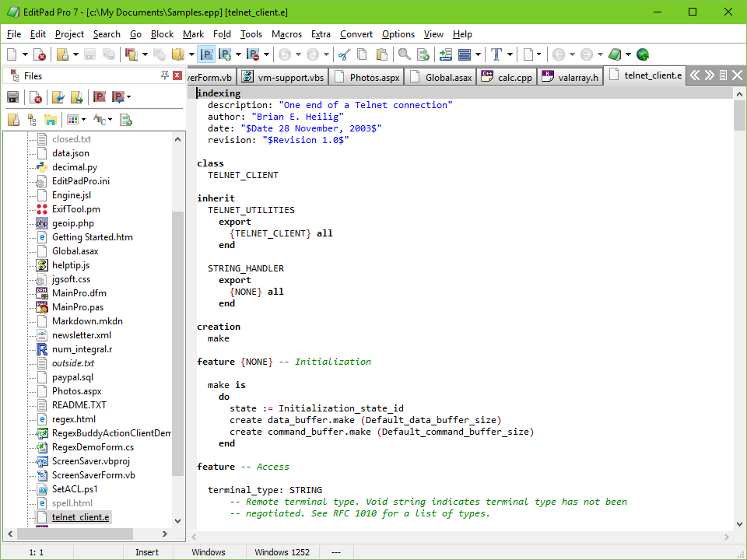Click the save disk icon in Files panel
The width and height of the screenshot is (747, 560).
click(x=12, y=97)
